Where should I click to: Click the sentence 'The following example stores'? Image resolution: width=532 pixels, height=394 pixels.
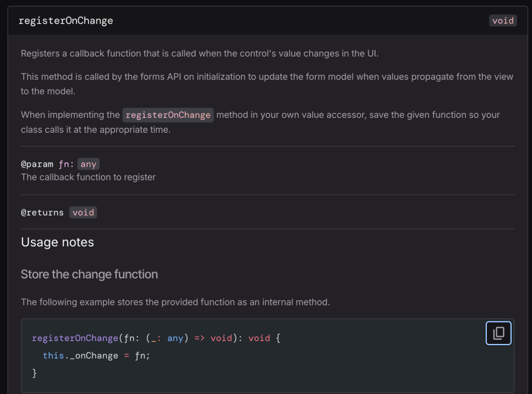click(175, 302)
